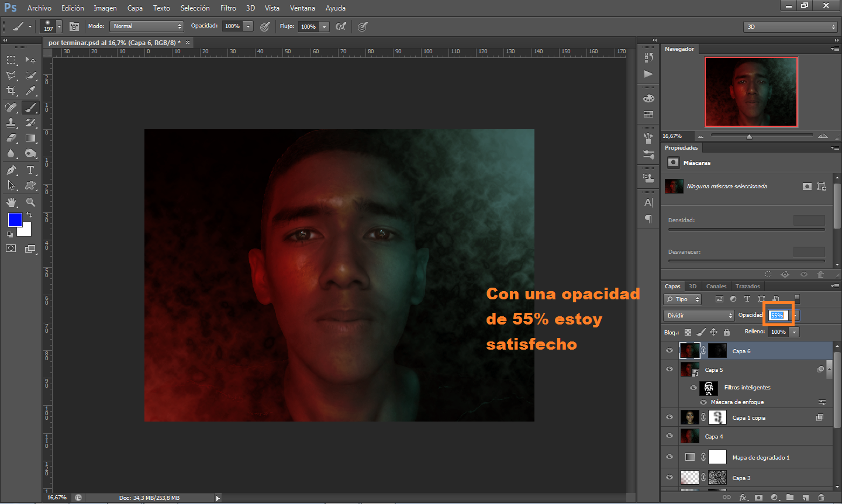The image size is (842, 504).
Task: Select the Quick Selection tool
Action: click(x=30, y=75)
